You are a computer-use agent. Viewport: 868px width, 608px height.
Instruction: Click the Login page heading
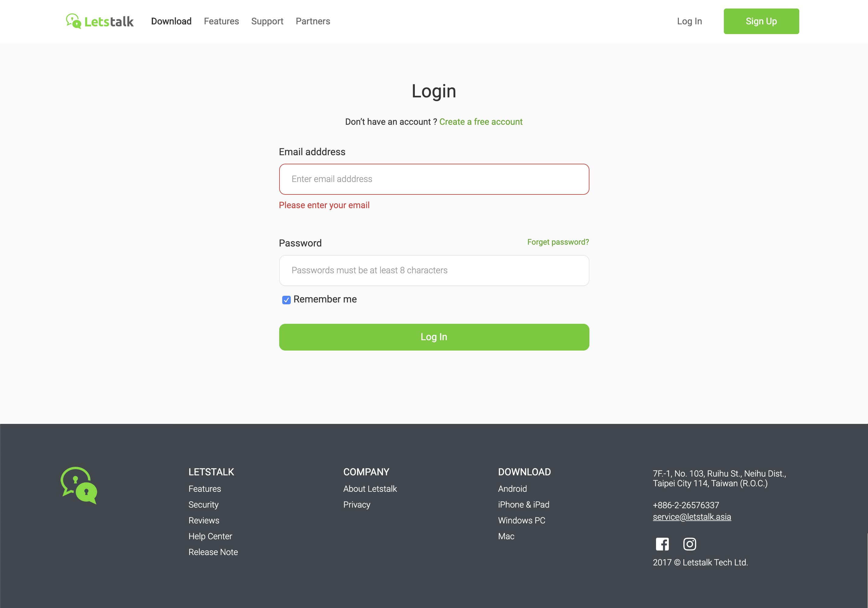pyautogui.click(x=434, y=91)
